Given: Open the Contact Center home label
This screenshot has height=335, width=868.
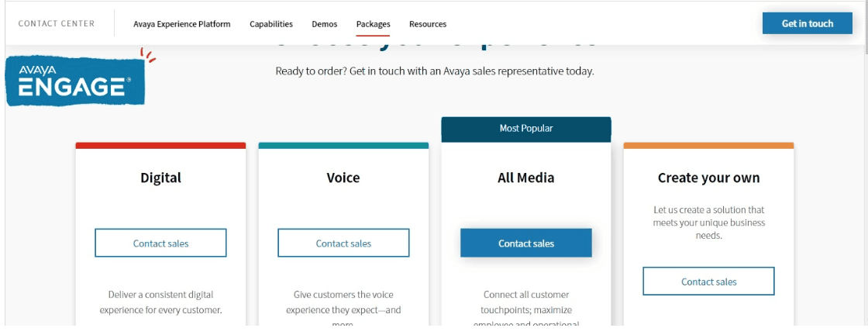Looking at the screenshot, I should click(57, 24).
